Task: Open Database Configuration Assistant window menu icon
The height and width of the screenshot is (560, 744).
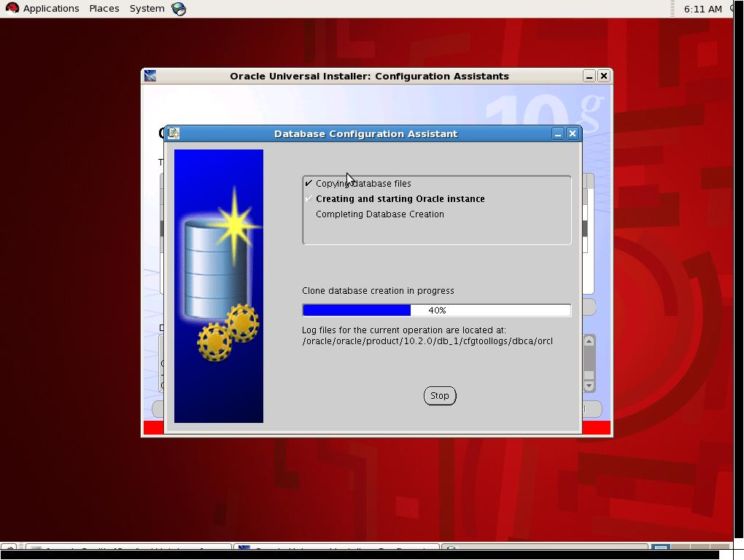Action: click(x=174, y=133)
